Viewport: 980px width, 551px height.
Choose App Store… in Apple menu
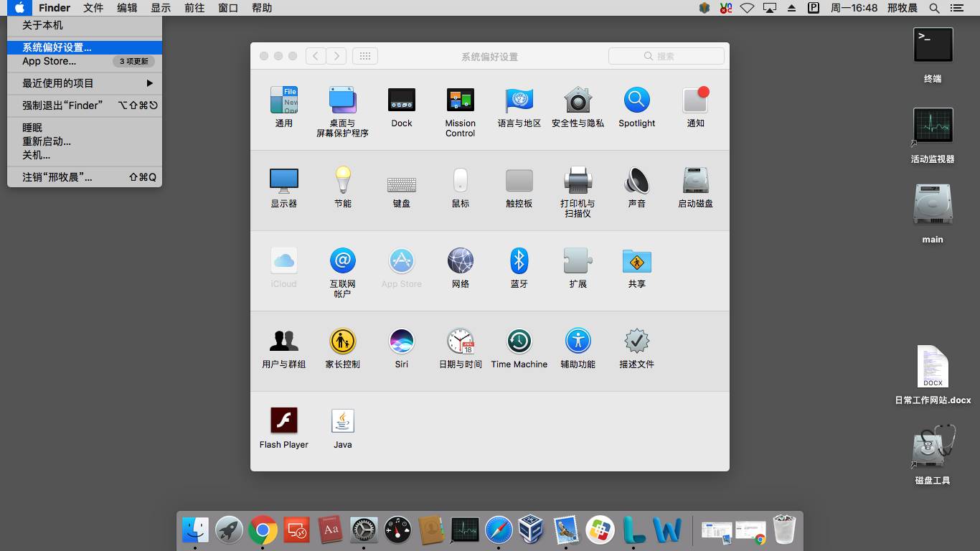tap(85, 61)
